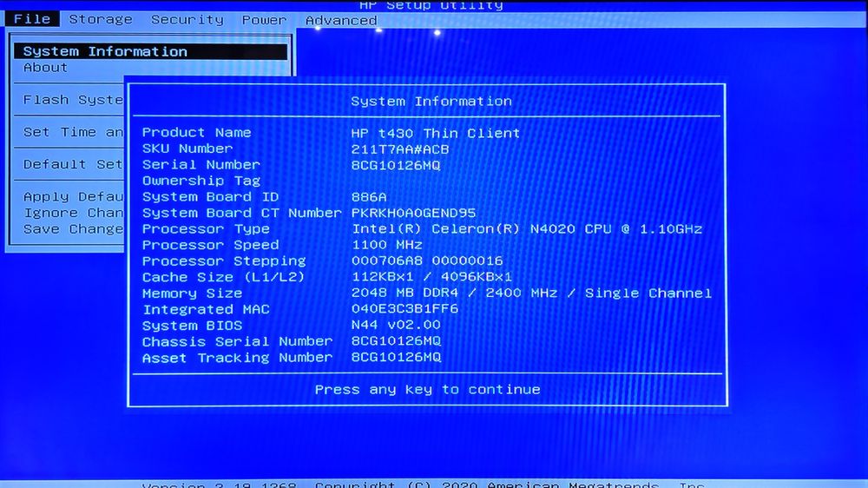Click the CT number value PKRKH0A0GEND95

pos(413,214)
